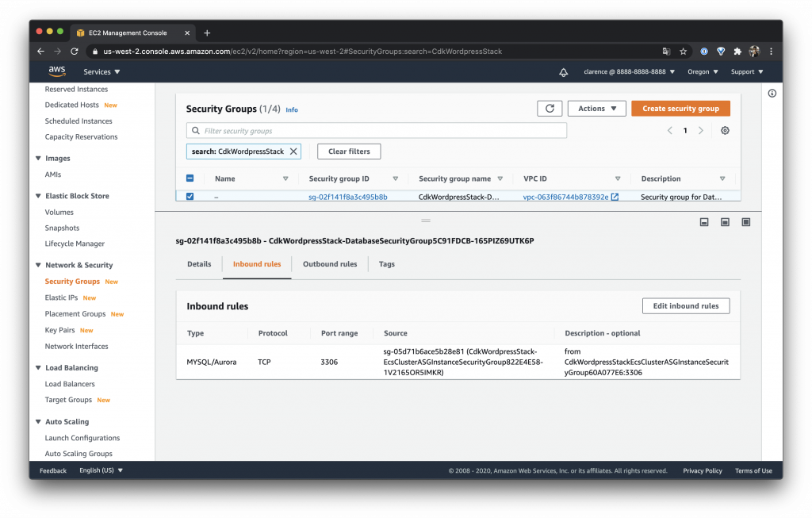Switch to the Details tab
This screenshot has width=812, height=518.
point(199,264)
